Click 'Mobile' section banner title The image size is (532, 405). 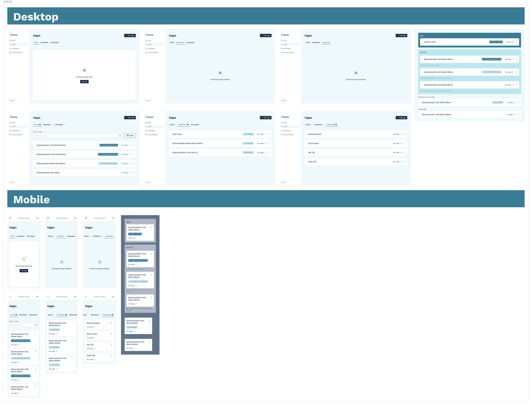pyautogui.click(x=31, y=199)
